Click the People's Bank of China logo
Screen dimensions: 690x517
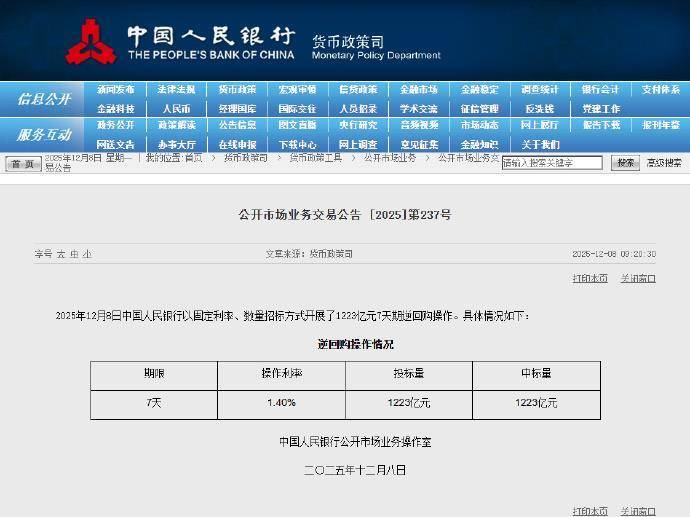pos(90,42)
